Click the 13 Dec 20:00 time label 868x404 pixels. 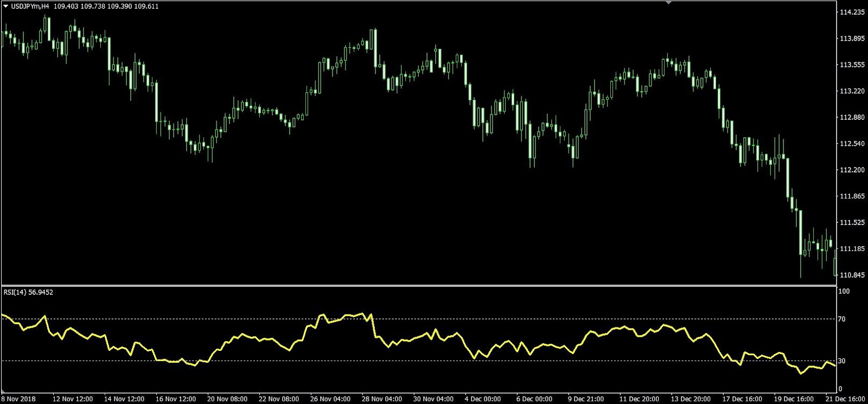click(691, 399)
